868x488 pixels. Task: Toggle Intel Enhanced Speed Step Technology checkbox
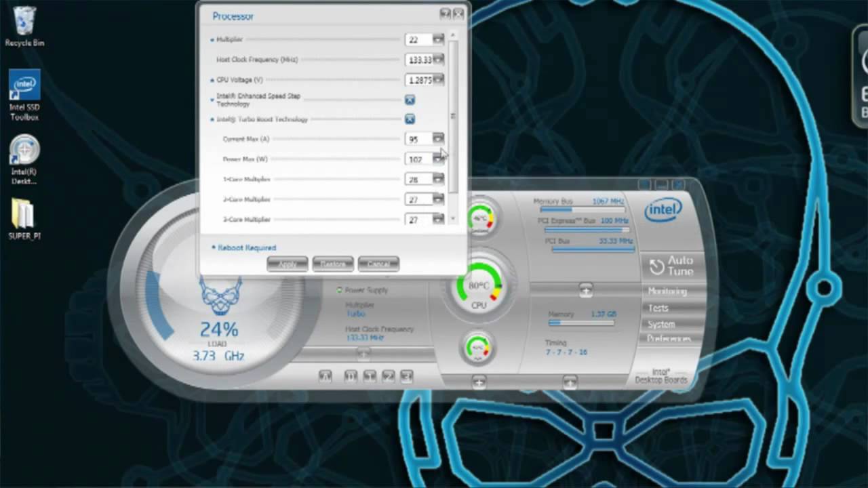410,100
